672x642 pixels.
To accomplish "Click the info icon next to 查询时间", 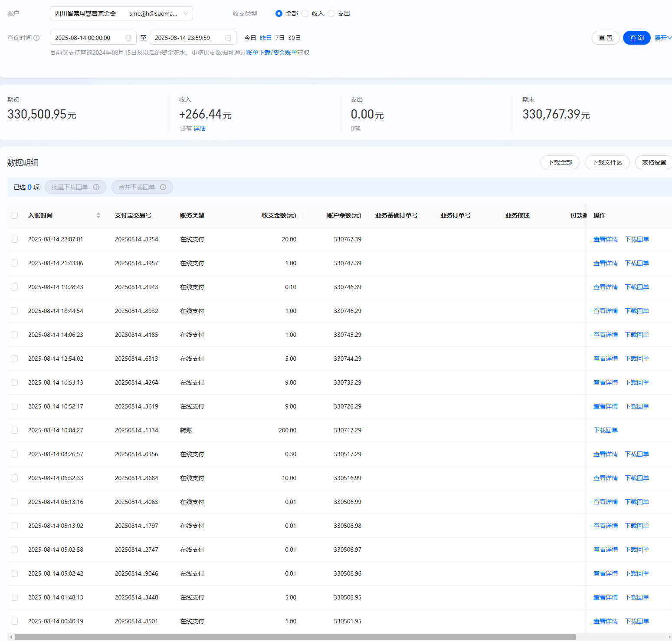I will pyautogui.click(x=36, y=38).
